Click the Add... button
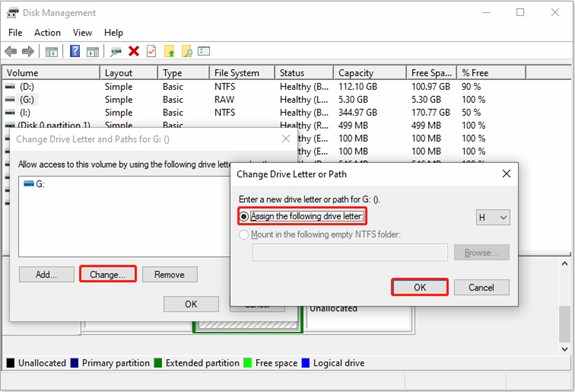575x392 pixels. click(x=47, y=274)
